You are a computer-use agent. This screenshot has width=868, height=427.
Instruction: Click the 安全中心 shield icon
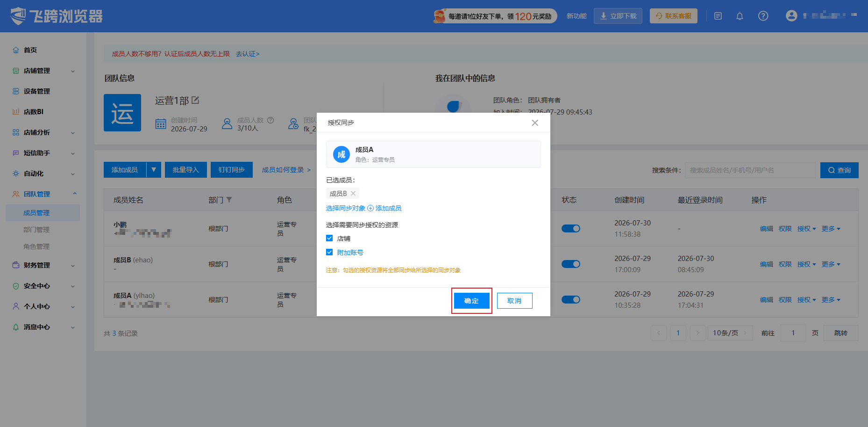click(x=16, y=286)
